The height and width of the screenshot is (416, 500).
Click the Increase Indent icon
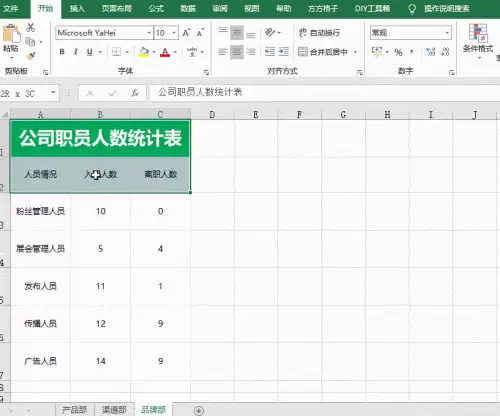point(284,52)
